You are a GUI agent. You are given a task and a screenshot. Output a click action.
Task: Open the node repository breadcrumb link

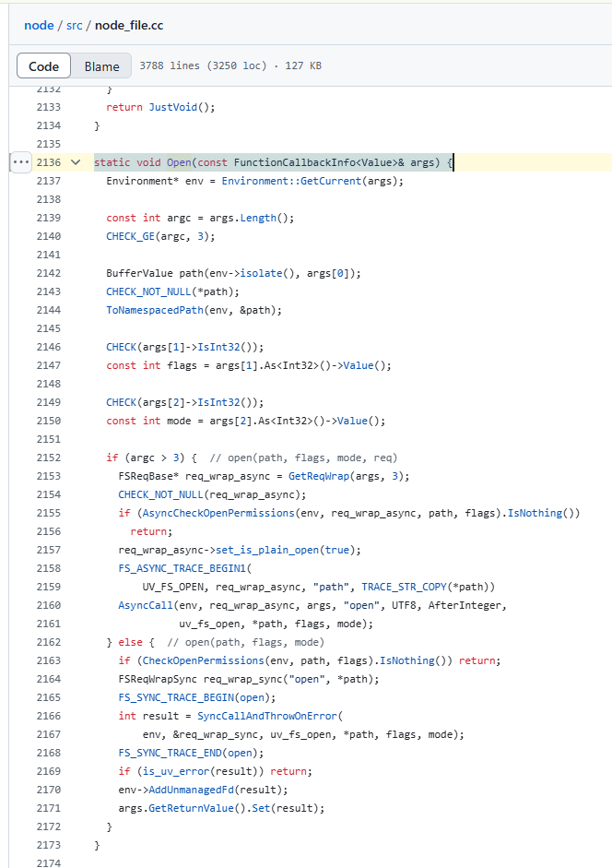(39, 26)
